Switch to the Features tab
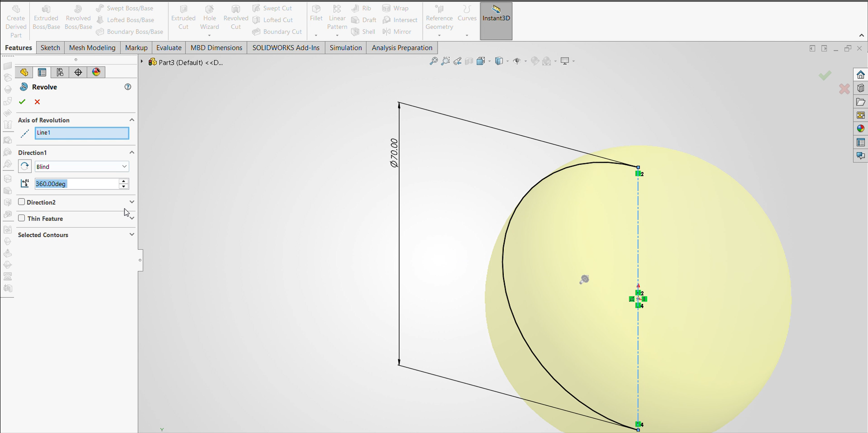Screen dimensions: 868x433 19,48
